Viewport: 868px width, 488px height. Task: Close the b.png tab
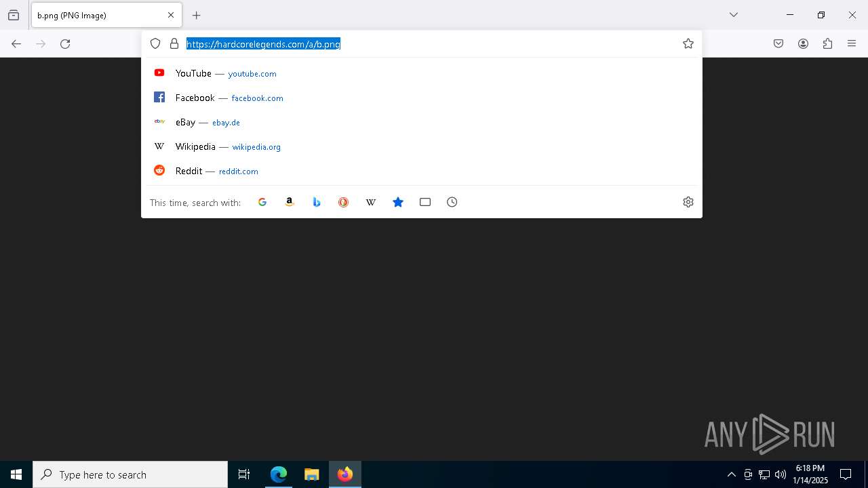click(171, 15)
